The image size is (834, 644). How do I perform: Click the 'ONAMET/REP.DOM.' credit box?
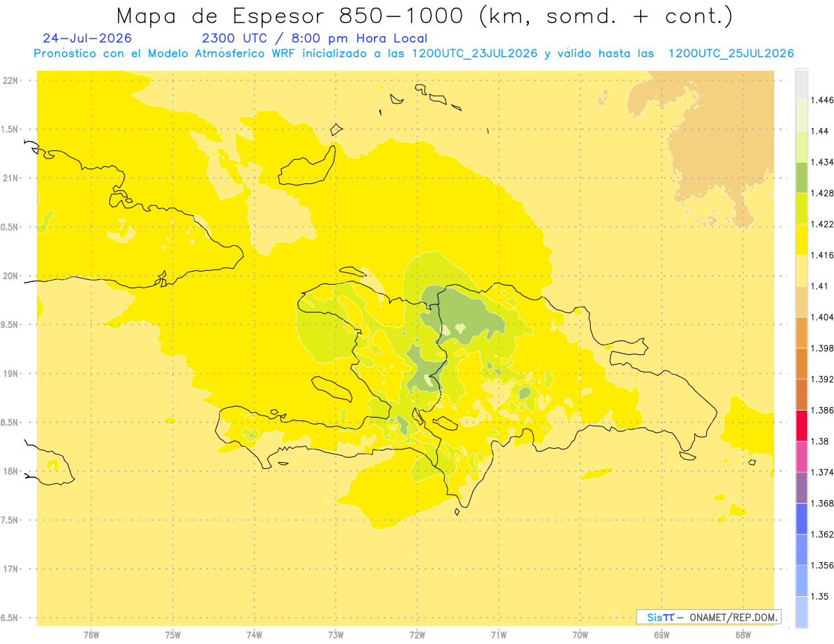click(708, 617)
